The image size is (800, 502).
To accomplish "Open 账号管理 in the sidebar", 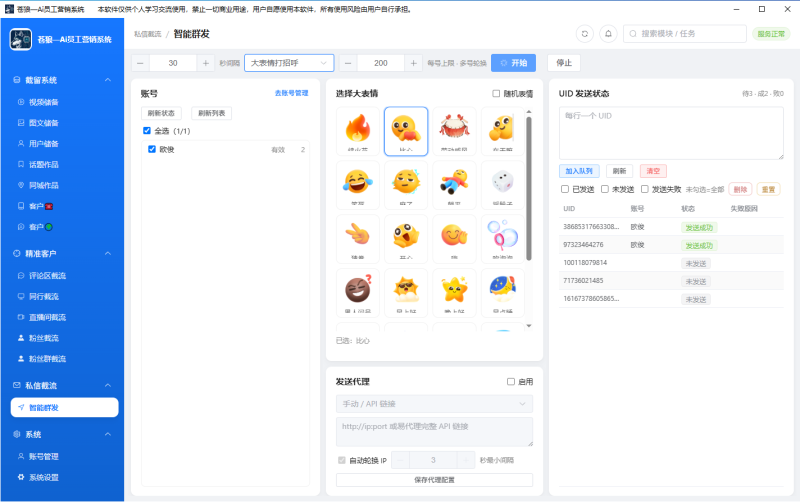I will pos(43,457).
